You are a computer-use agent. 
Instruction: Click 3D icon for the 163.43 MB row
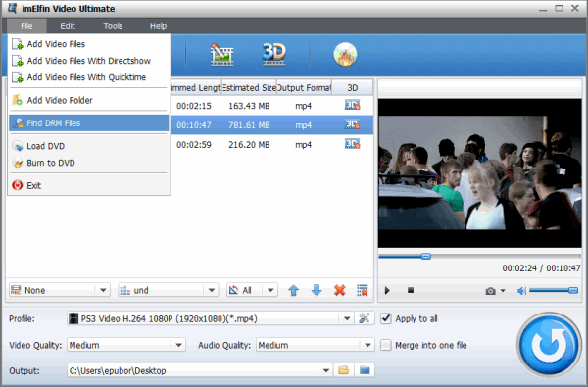[352, 105]
